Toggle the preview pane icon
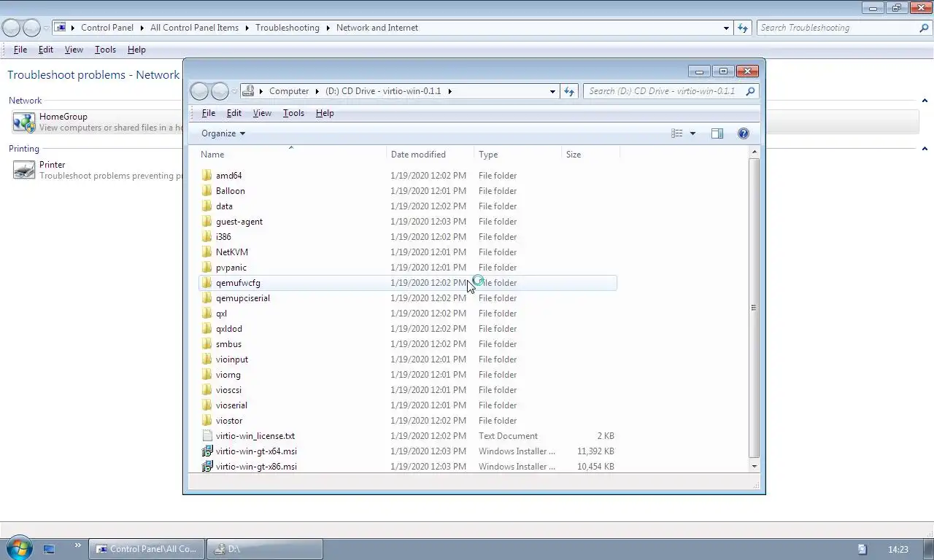Image resolution: width=934 pixels, height=560 pixels. coord(717,133)
